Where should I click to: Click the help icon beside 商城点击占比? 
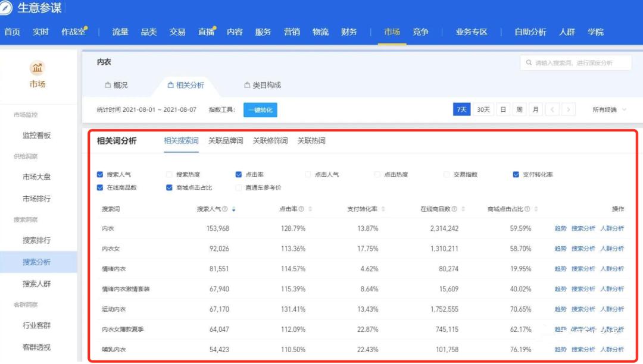(527, 209)
